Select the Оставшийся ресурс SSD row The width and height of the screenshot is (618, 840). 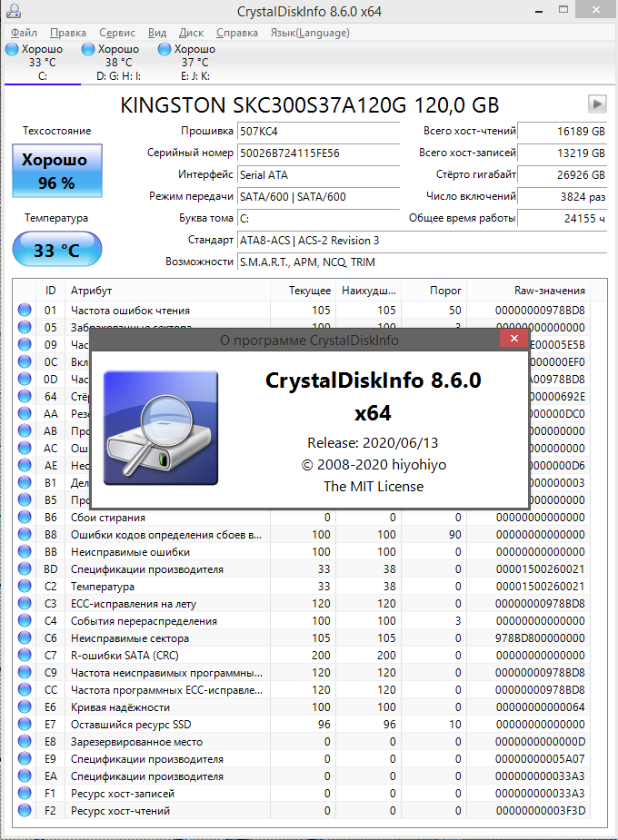coord(302,725)
